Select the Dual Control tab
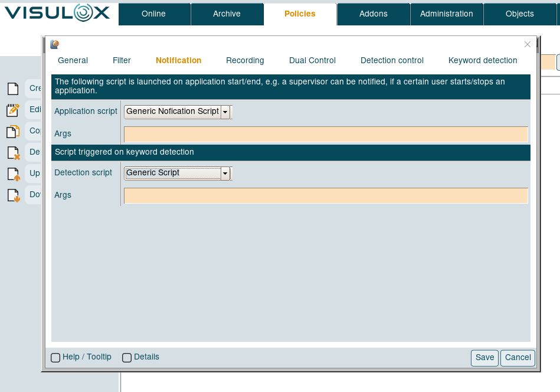The image size is (560, 392). [312, 60]
